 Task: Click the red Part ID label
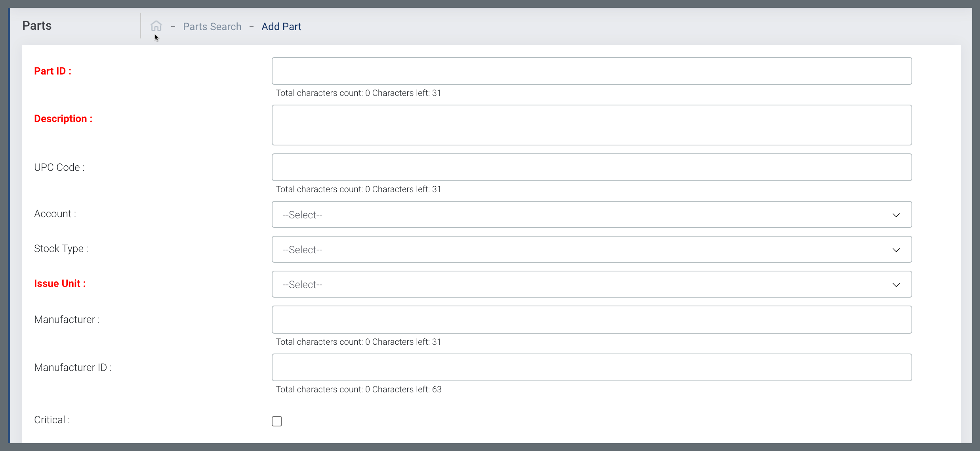click(x=53, y=71)
